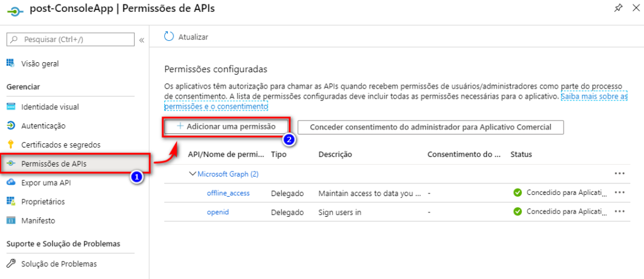The width and height of the screenshot is (644, 279).
Task: Open the ellipsis menu for offline_access row
Action: coord(619,193)
